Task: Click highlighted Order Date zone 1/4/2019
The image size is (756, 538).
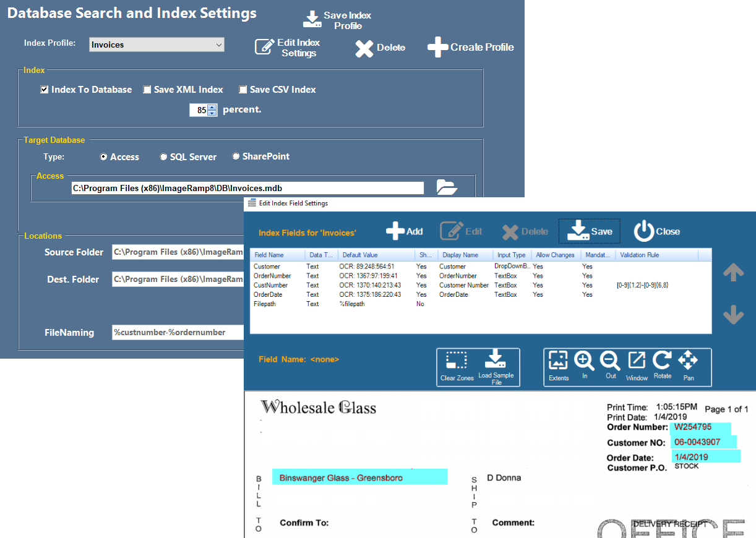Action: [706, 456]
